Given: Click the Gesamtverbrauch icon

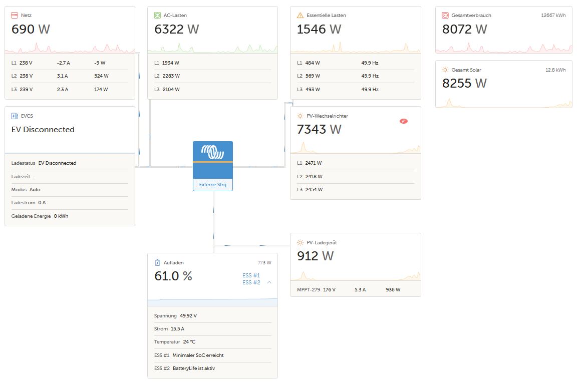Looking at the screenshot, I should (x=445, y=16).
